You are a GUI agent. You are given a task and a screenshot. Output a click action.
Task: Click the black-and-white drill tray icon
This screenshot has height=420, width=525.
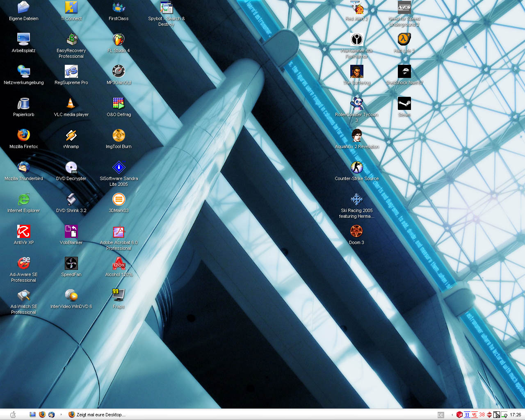[x=497, y=415]
